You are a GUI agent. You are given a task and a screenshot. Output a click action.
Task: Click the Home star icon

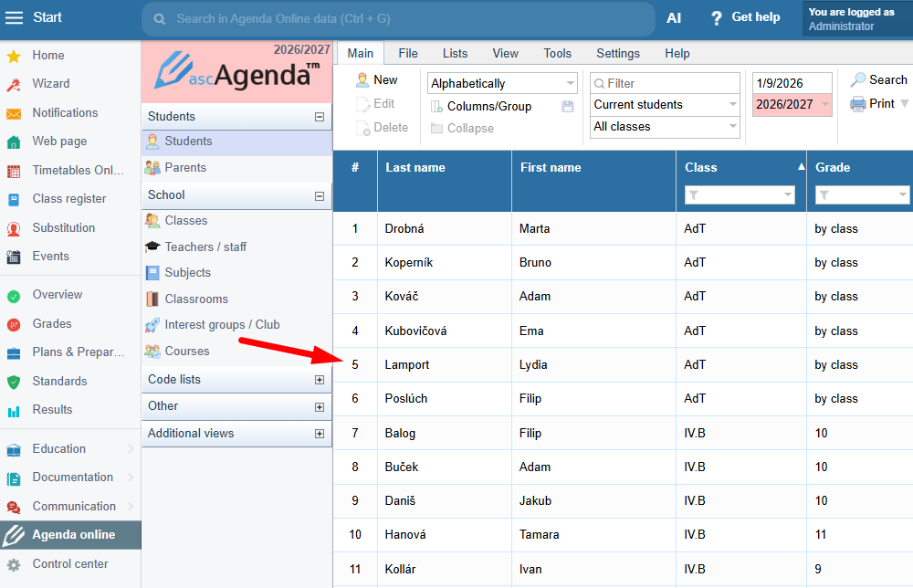point(14,56)
